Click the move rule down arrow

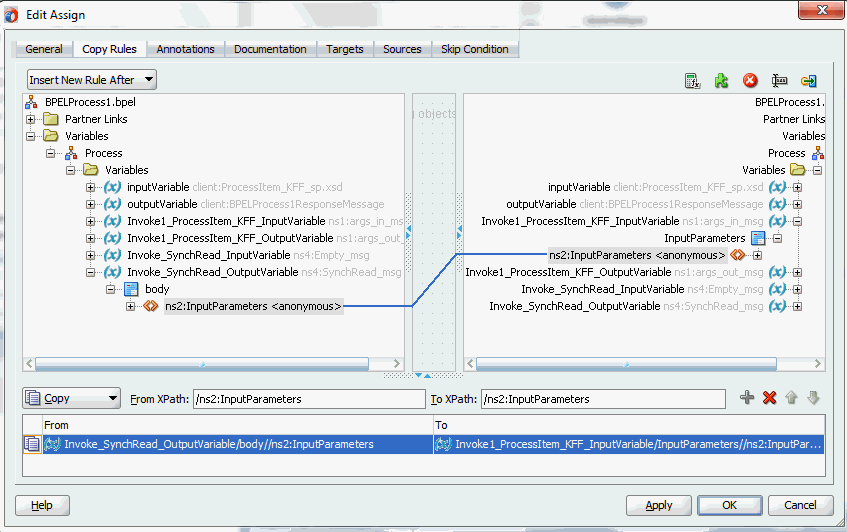[x=813, y=398]
